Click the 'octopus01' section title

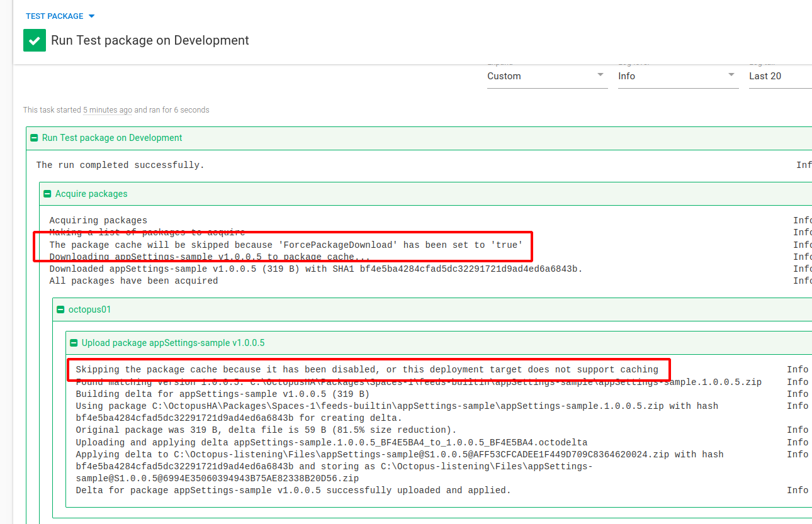point(90,309)
